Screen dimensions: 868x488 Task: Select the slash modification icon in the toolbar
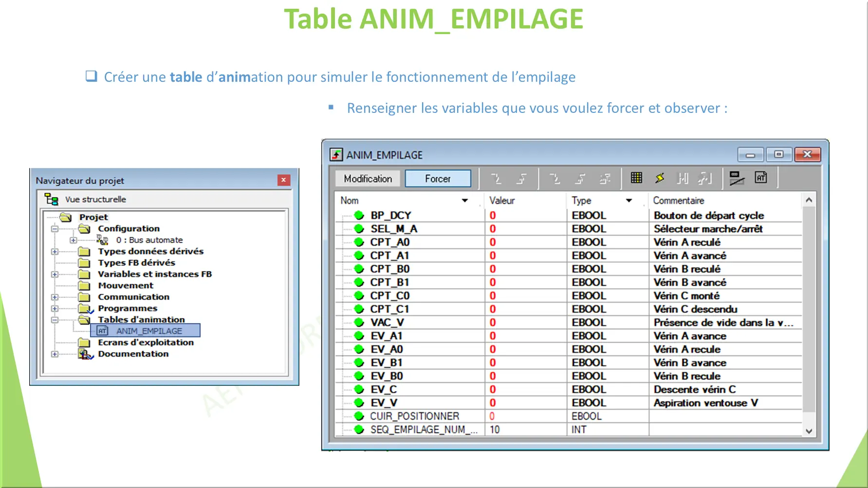[x=737, y=178]
